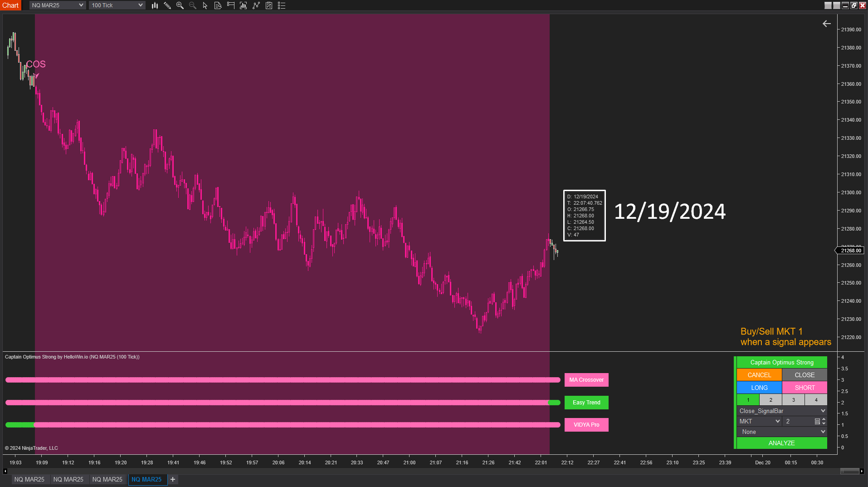Click the blue LONG button
The image size is (868, 487).
pos(759,388)
